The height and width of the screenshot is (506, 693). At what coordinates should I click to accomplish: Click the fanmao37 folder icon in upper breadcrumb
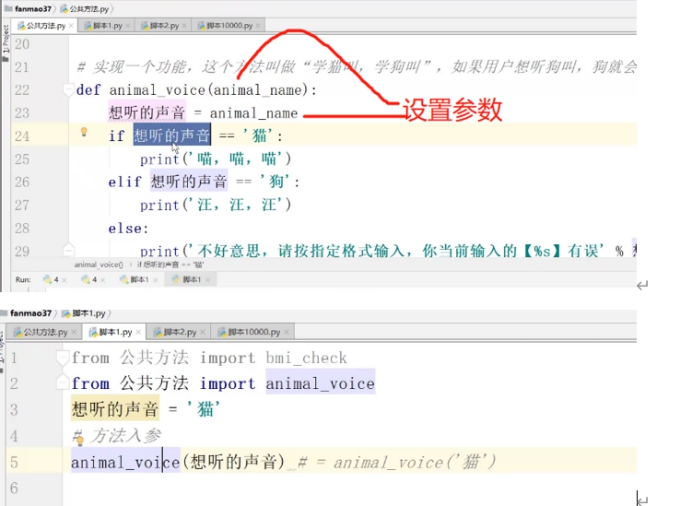(x=8, y=8)
